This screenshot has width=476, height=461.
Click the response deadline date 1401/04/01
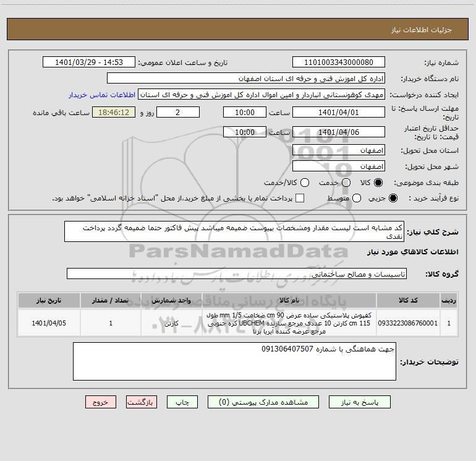[339, 112]
